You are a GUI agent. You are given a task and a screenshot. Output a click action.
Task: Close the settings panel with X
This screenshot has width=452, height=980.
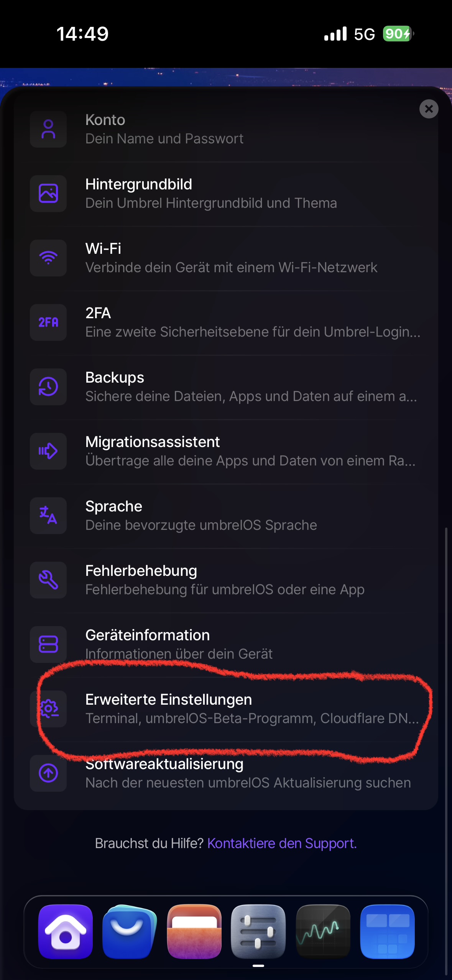click(429, 109)
